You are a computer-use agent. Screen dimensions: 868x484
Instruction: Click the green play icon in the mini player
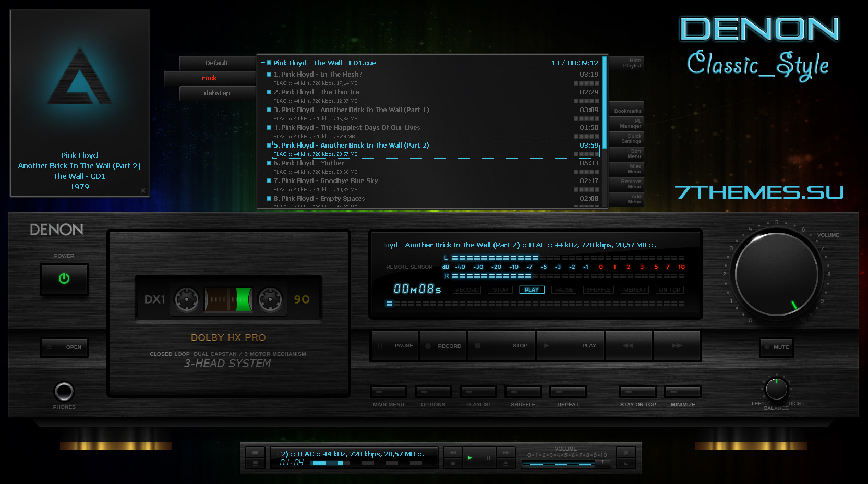pyautogui.click(x=471, y=458)
